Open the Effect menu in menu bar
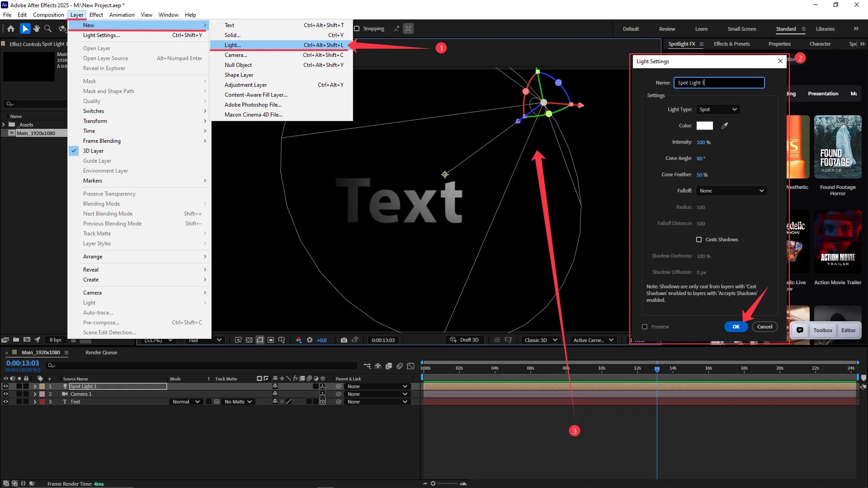Image resolution: width=868 pixels, height=488 pixels. [96, 14]
